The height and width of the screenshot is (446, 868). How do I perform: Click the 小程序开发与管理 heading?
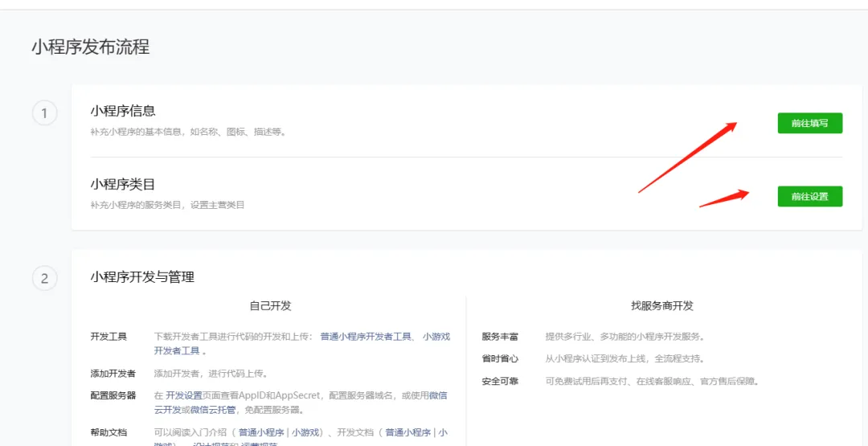pos(142,277)
